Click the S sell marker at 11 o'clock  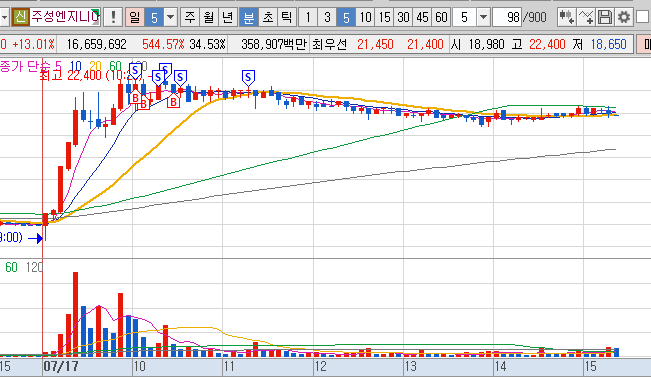click(x=248, y=78)
